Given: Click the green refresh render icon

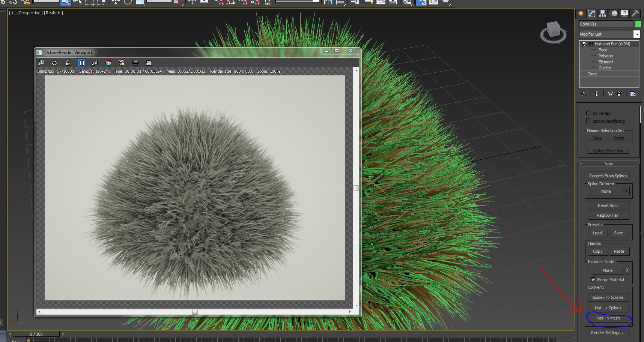Looking at the screenshot, I should (54, 63).
